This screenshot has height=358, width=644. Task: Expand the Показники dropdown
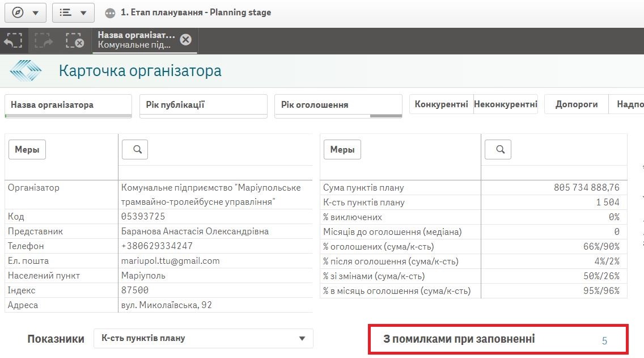pos(203,339)
